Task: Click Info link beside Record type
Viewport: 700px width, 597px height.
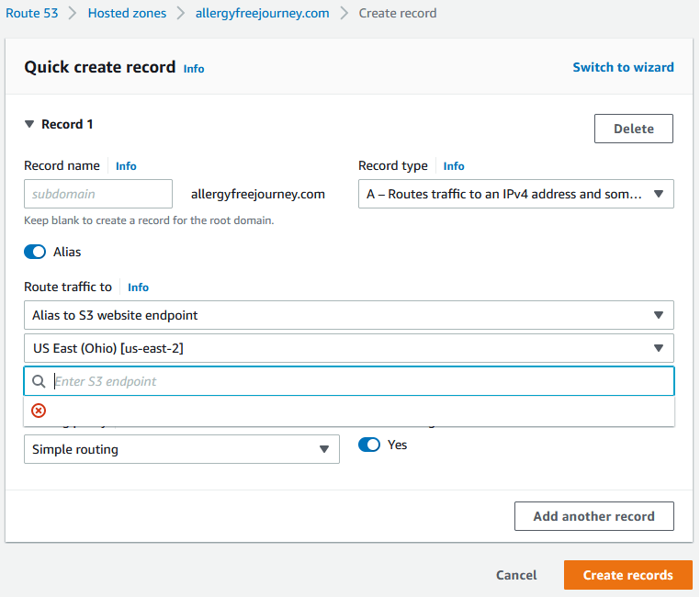Action: (x=454, y=166)
